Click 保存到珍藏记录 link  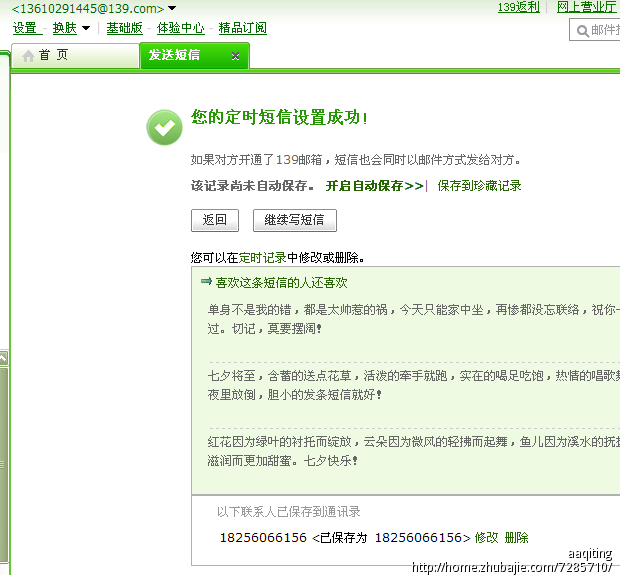479,185
